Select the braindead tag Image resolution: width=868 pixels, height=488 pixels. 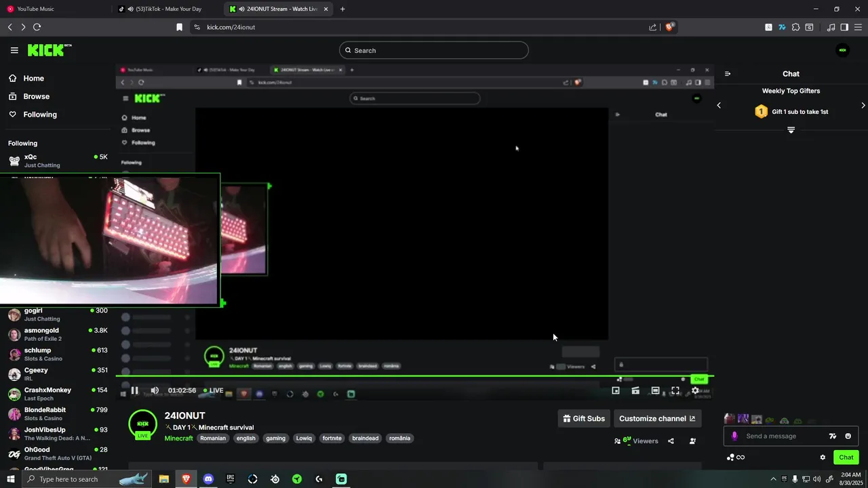pos(366,439)
